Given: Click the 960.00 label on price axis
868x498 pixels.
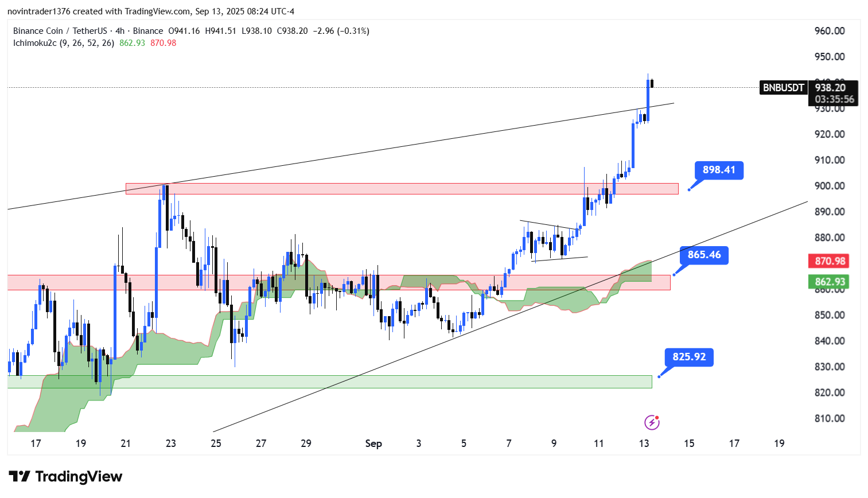Looking at the screenshot, I should pyautogui.click(x=830, y=31).
